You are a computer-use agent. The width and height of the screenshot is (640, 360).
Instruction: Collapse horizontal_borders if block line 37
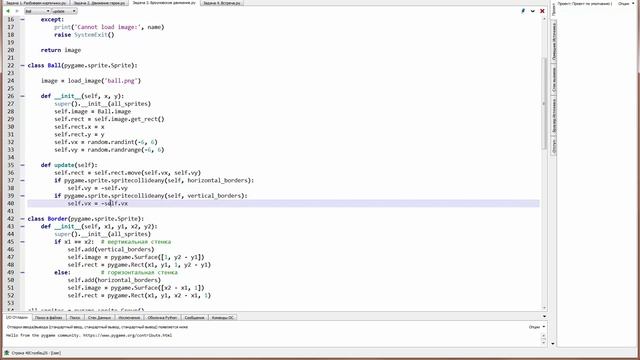pyautogui.click(x=22, y=180)
